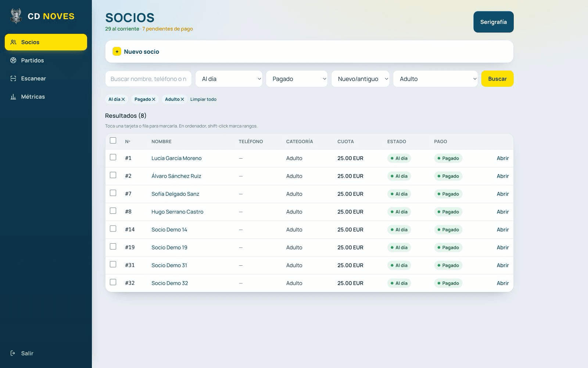
Task: Click the name Socio Demo 14
Action: (x=169, y=230)
